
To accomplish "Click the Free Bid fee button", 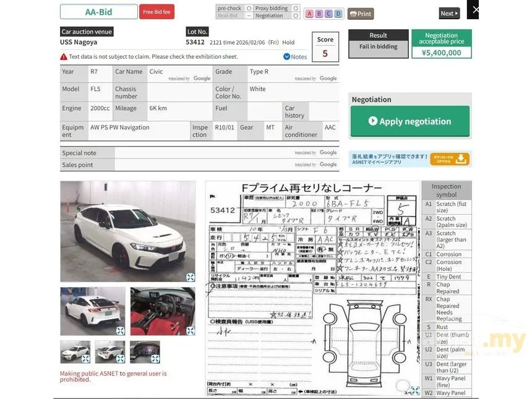I will coord(157,12).
